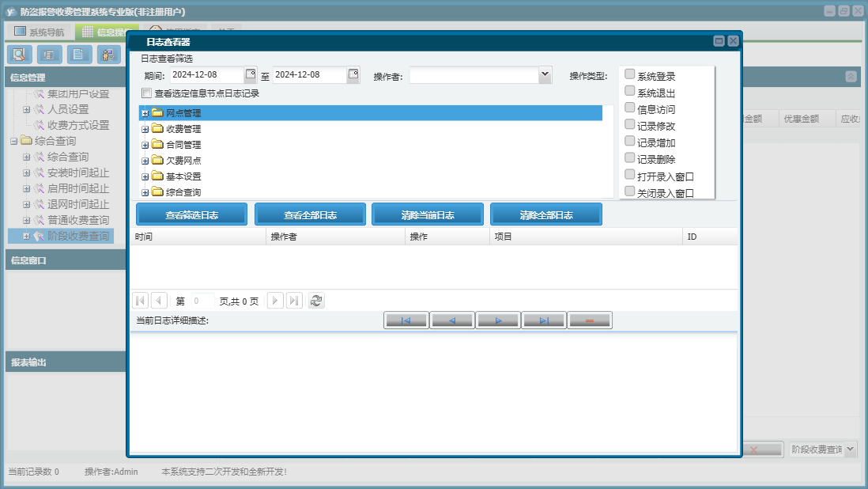Select 收费方式设置 in the sidebar tree
Image resolution: width=868 pixels, height=489 pixels.
click(x=78, y=125)
